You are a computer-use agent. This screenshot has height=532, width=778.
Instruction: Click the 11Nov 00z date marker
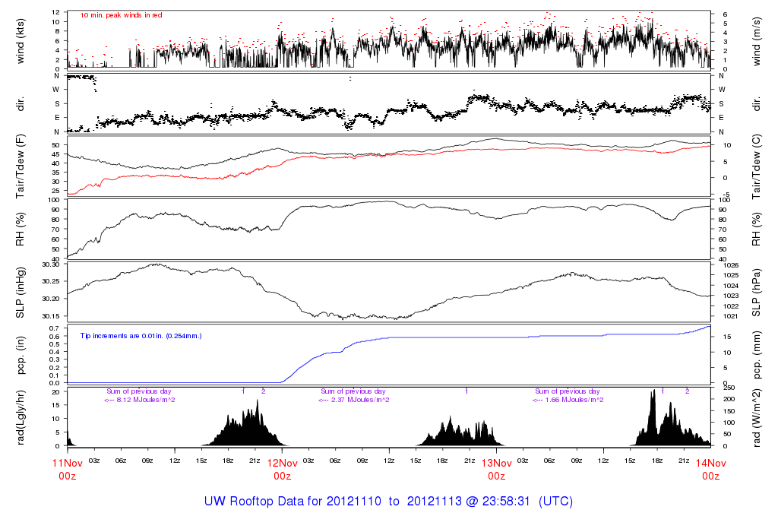click(x=67, y=468)
